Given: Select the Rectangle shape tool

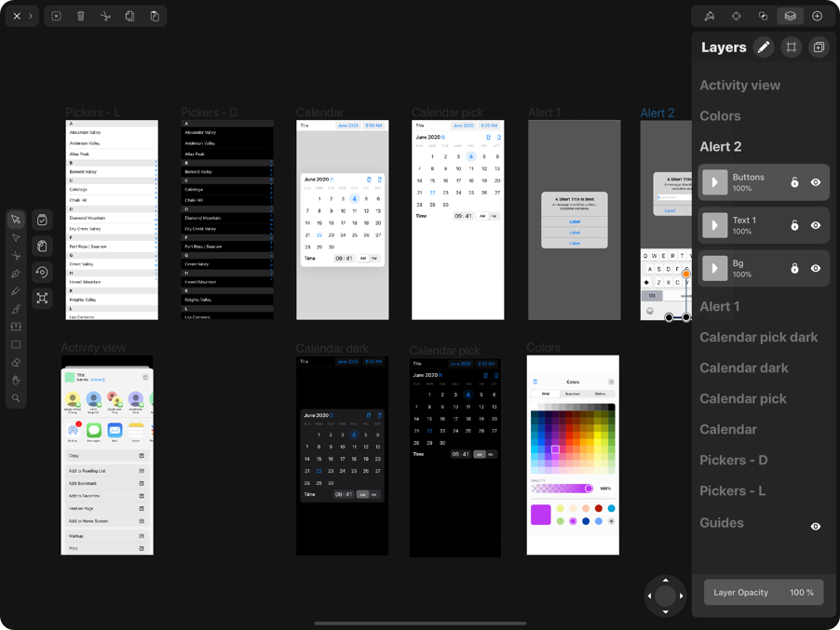Looking at the screenshot, I should pos(16,344).
